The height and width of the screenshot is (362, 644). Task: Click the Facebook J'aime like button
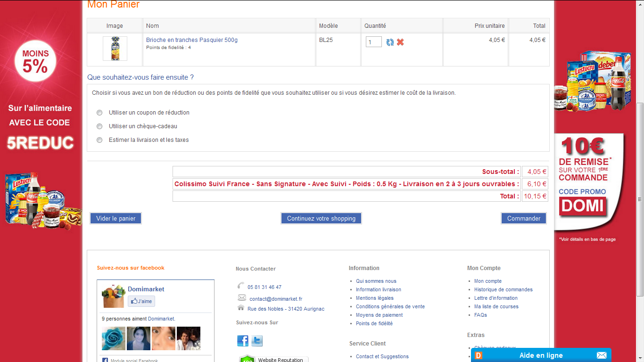pyautogui.click(x=141, y=301)
